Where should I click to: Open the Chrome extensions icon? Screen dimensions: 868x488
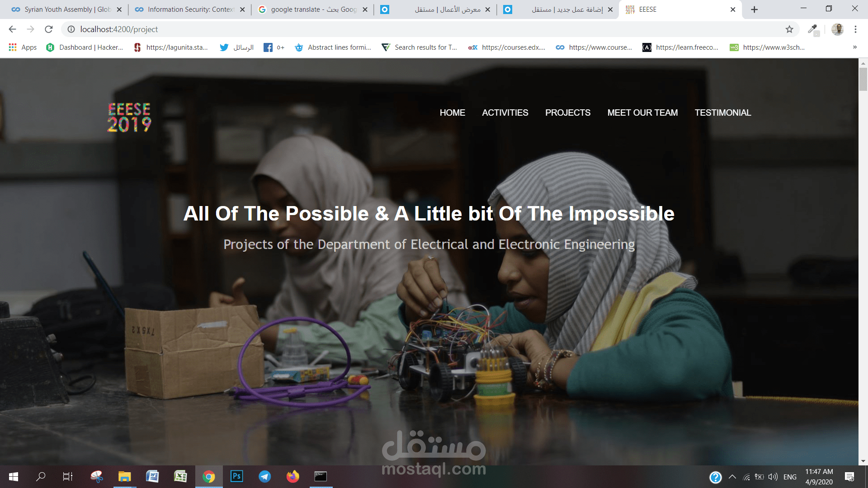(813, 29)
